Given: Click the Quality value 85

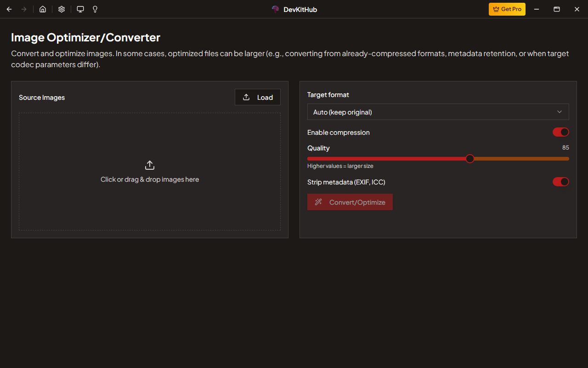Looking at the screenshot, I should pyautogui.click(x=565, y=148).
